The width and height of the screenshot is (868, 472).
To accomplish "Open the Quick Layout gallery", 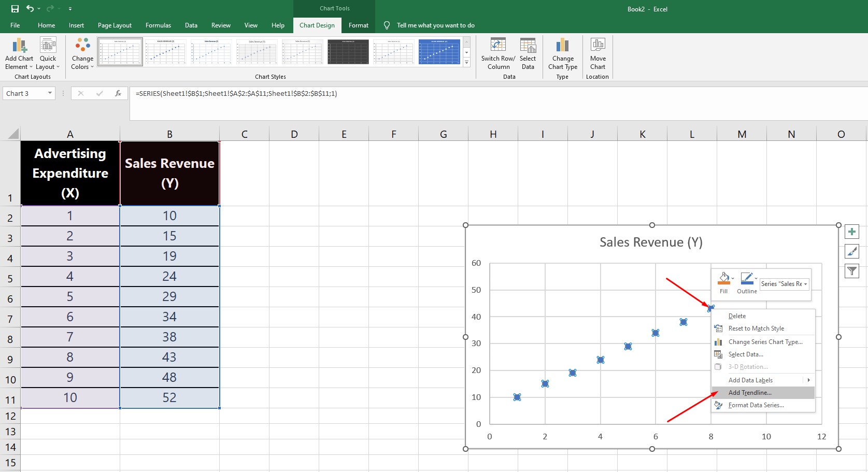I will (48, 46).
